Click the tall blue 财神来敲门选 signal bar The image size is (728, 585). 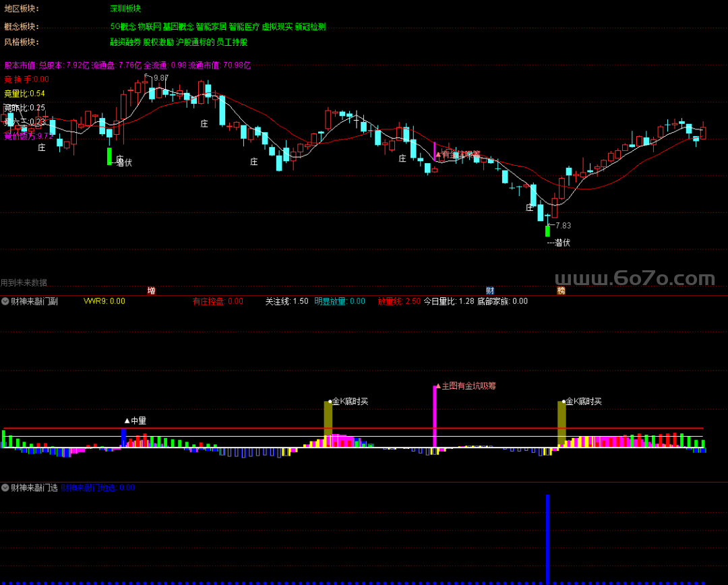(x=547, y=539)
